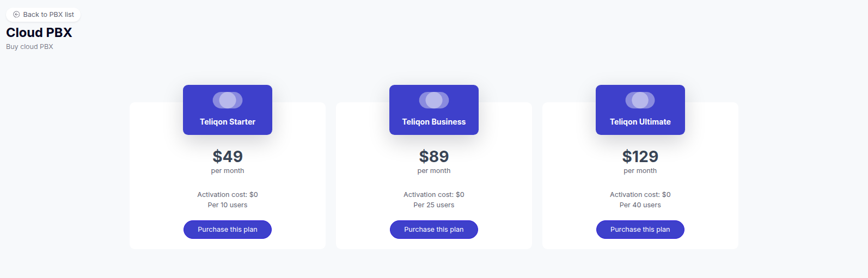The image size is (868, 278).
Task: Click the Teliqon Starter plan icon
Action: point(228,100)
